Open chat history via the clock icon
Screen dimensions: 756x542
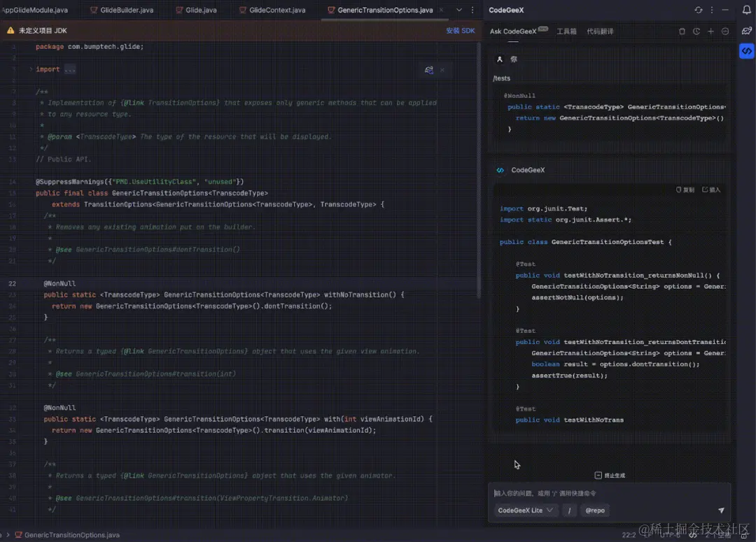tap(696, 31)
